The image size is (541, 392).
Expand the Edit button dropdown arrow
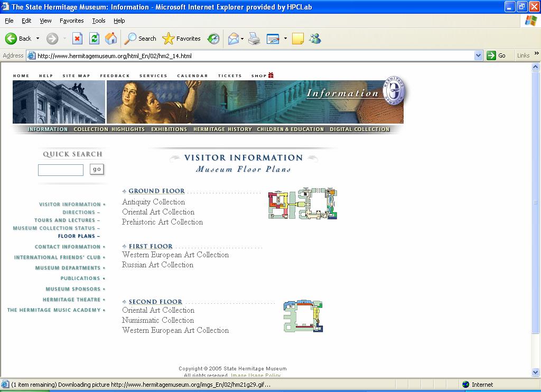point(285,39)
